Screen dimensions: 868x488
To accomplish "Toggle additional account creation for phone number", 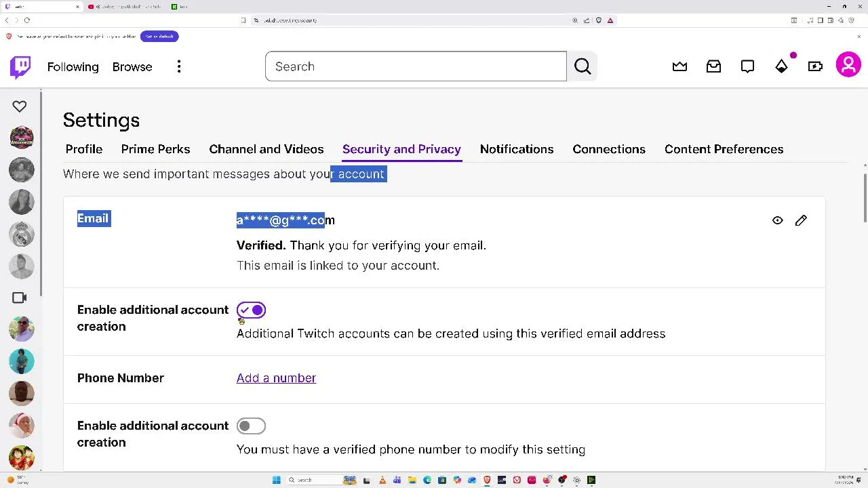I will pyautogui.click(x=251, y=426).
